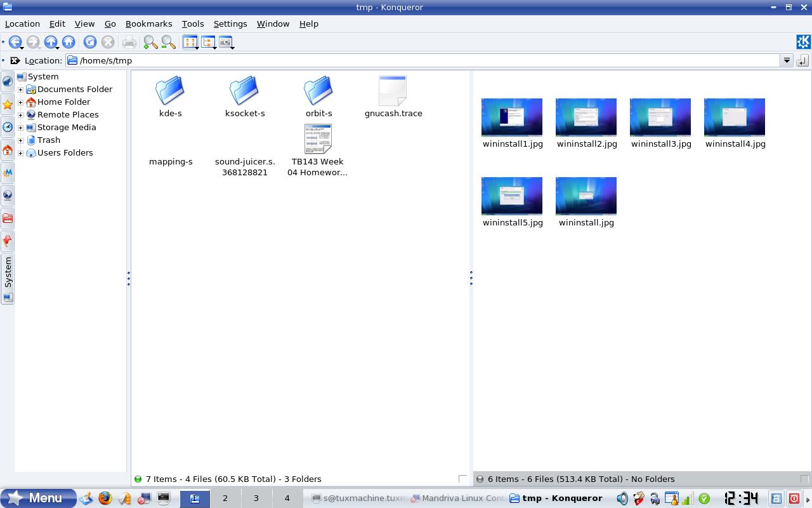Open the orbit-s folder
This screenshot has width=812, height=508.
pos(318,97)
